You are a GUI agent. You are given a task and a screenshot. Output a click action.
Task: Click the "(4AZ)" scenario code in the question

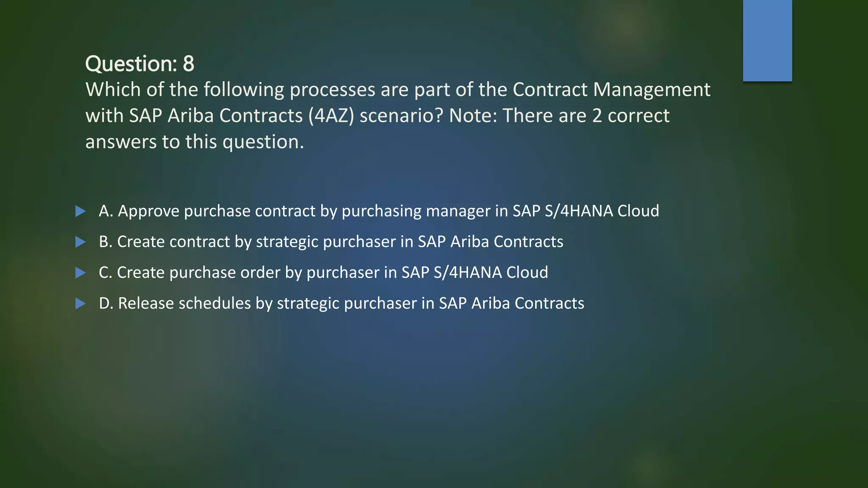coord(331,116)
